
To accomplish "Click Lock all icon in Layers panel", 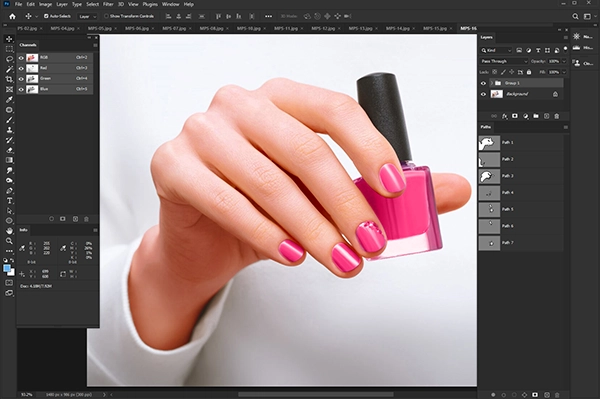I will [x=529, y=72].
